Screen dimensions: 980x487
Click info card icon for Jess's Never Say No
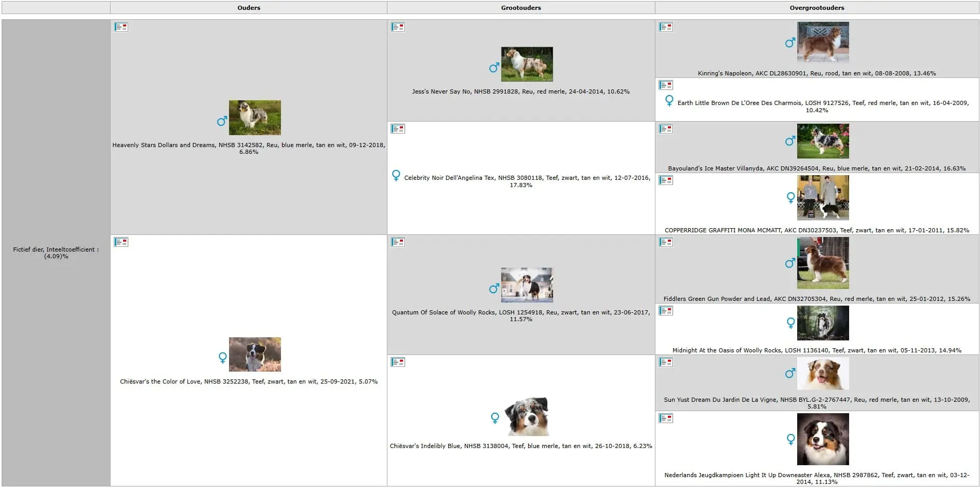click(x=398, y=27)
